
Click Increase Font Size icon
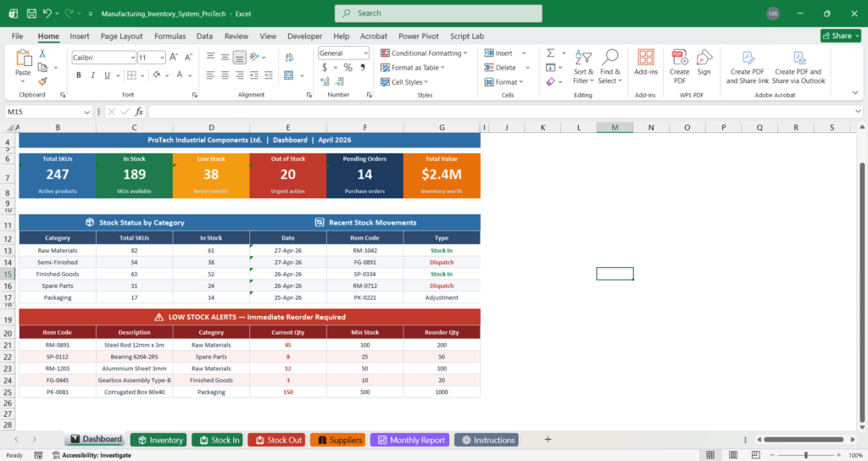pyautogui.click(x=174, y=57)
